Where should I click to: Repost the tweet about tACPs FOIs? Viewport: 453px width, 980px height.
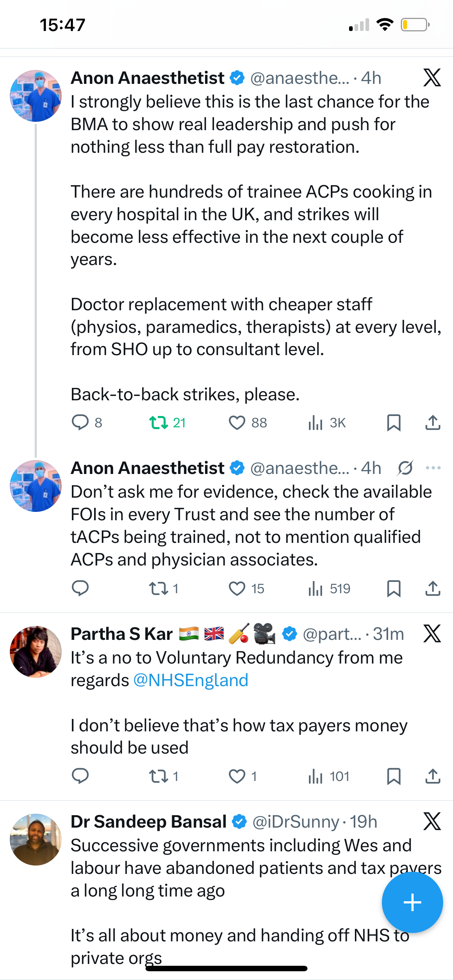[158, 588]
